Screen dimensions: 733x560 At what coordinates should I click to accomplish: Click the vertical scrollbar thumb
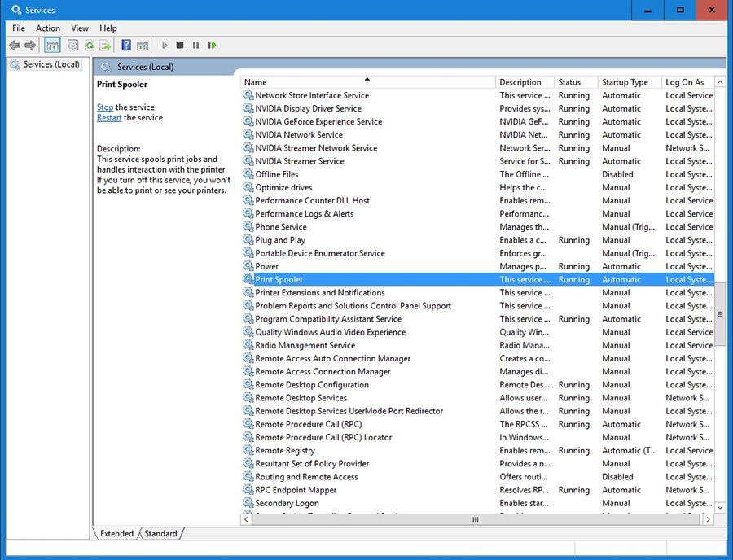[719, 313]
